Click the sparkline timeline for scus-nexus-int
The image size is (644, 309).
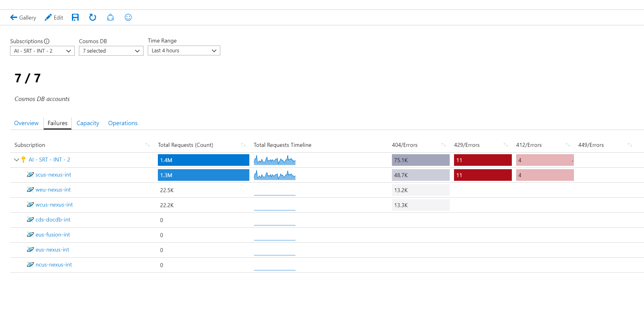pos(275,175)
